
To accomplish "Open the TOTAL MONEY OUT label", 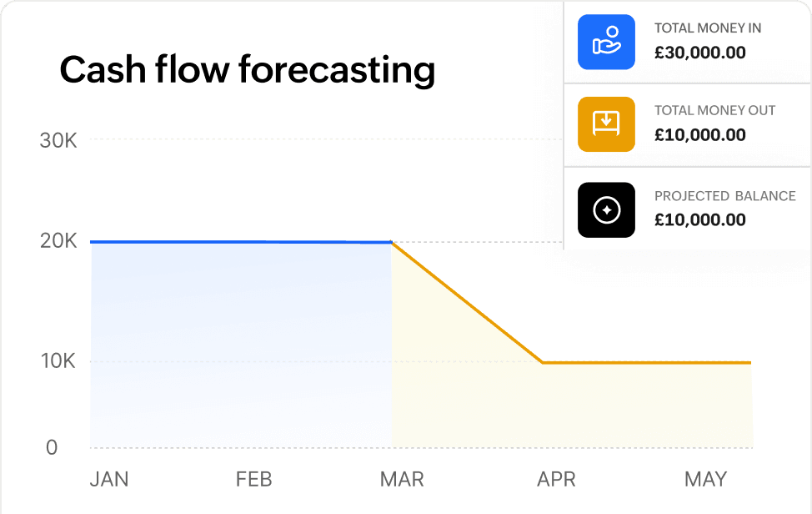I will [714, 110].
